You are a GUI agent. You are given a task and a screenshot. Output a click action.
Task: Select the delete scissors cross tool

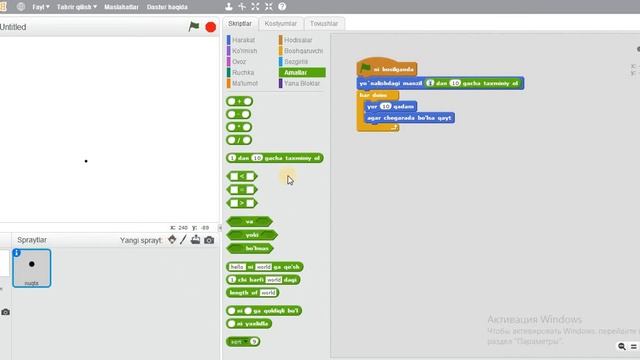pos(242,6)
